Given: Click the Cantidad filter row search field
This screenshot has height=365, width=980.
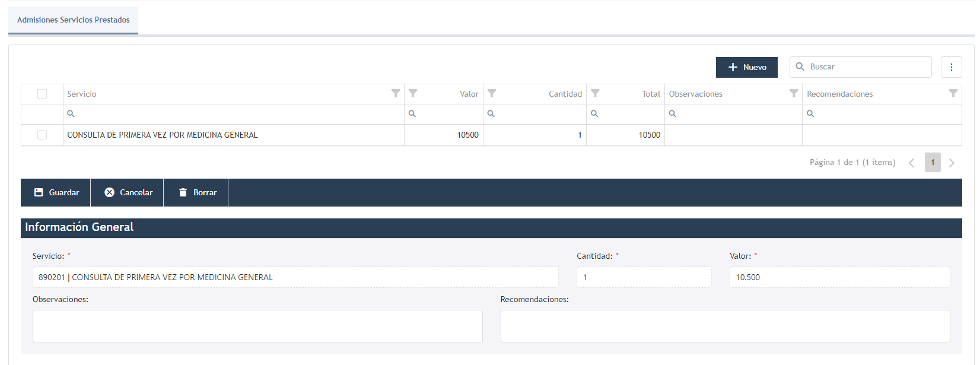Looking at the screenshot, I should point(534,114).
